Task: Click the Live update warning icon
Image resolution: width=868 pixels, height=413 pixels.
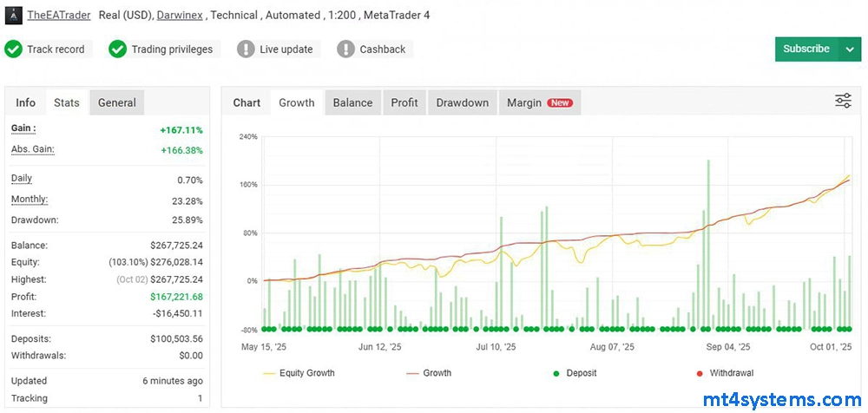Action: tap(247, 49)
